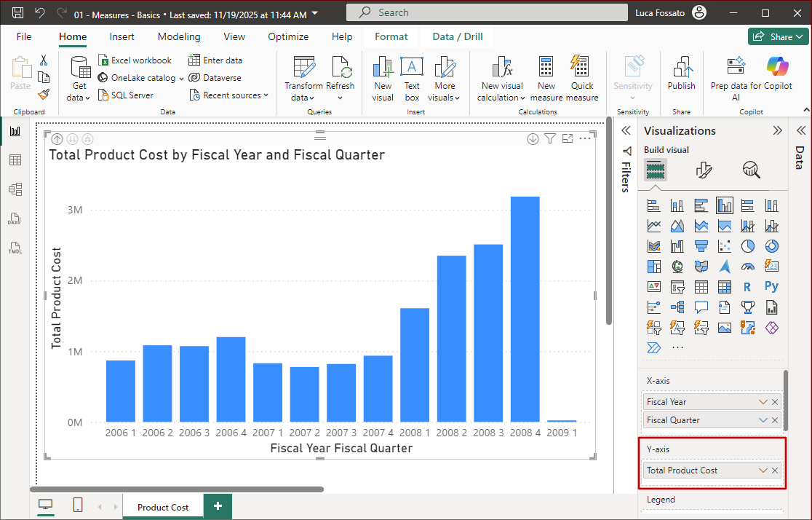Screen dimensions: 812x520
Task: Open the Analytics magnifier pane icon
Action: (x=751, y=170)
